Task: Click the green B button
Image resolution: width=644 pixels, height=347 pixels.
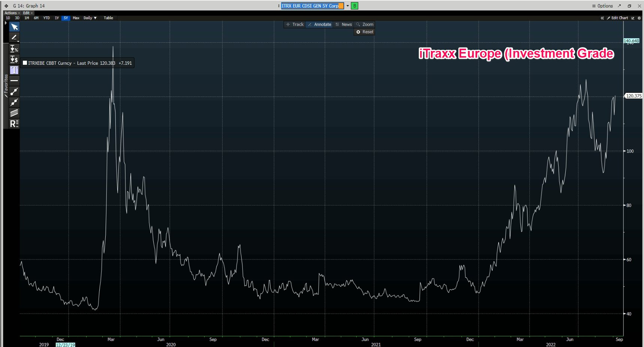Action: 354,6
